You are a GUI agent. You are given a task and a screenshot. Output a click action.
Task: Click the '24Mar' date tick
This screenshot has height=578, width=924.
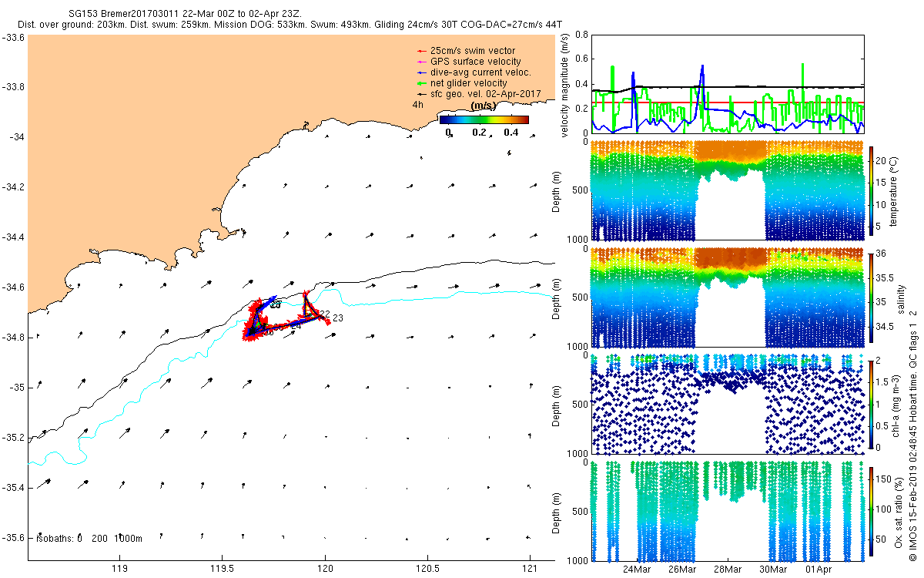click(x=637, y=570)
